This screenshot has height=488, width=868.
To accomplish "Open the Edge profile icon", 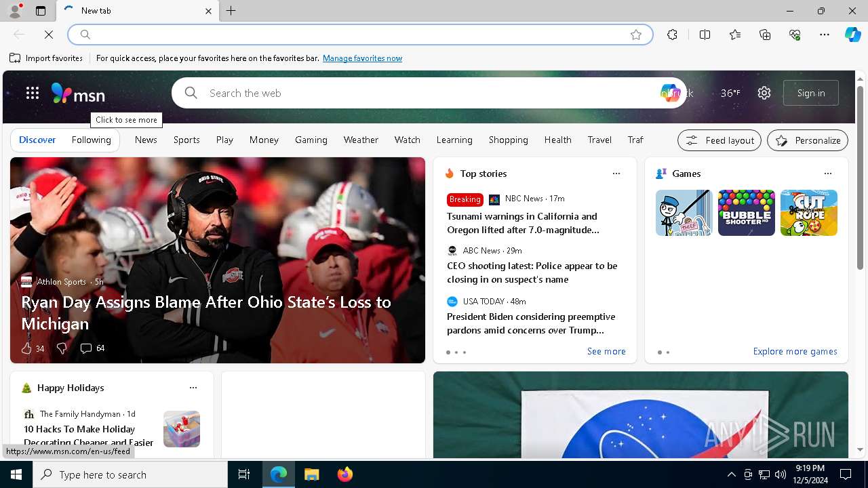I will click(15, 10).
